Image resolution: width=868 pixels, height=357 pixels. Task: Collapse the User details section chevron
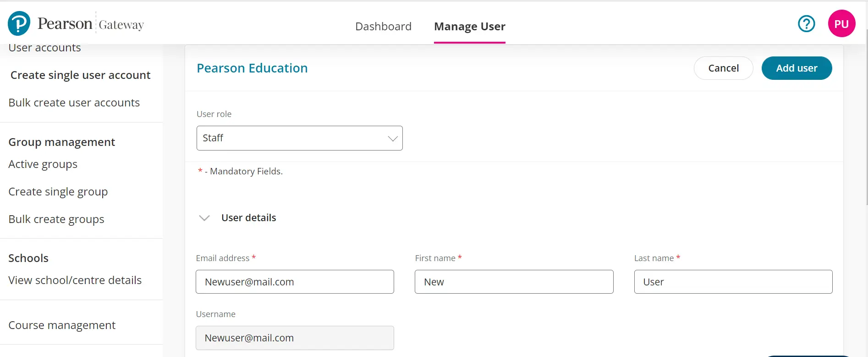pos(204,218)
